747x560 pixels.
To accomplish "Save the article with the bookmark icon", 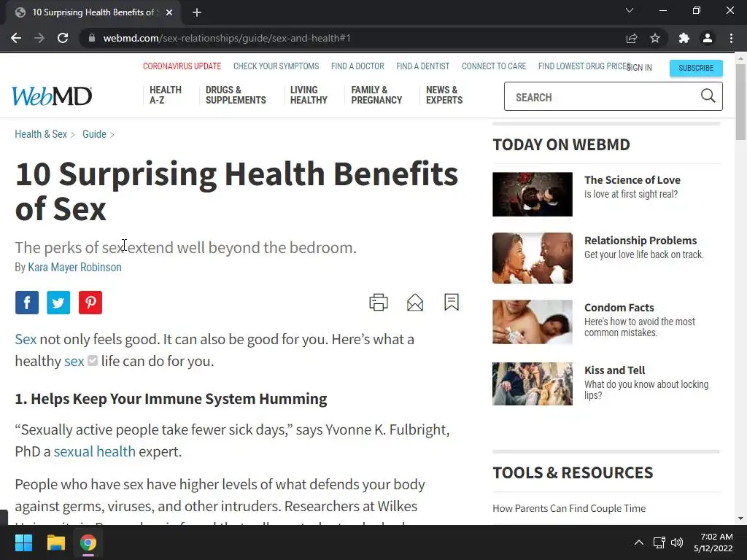I will tap(451, 302).
